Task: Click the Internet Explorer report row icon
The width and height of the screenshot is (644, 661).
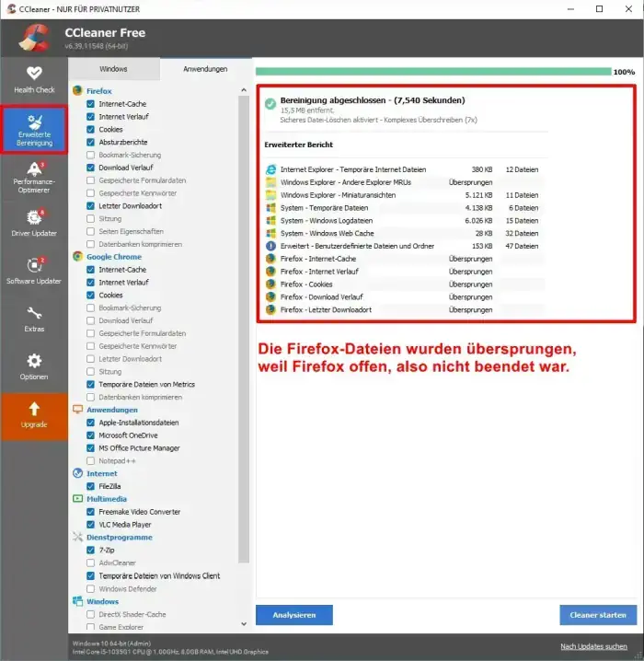Action: point(270,169)
